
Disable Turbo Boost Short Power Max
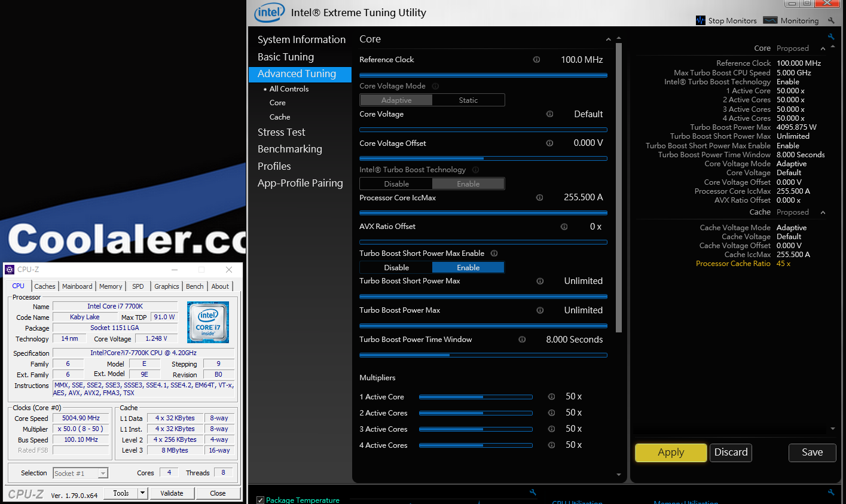pos(396,268)
